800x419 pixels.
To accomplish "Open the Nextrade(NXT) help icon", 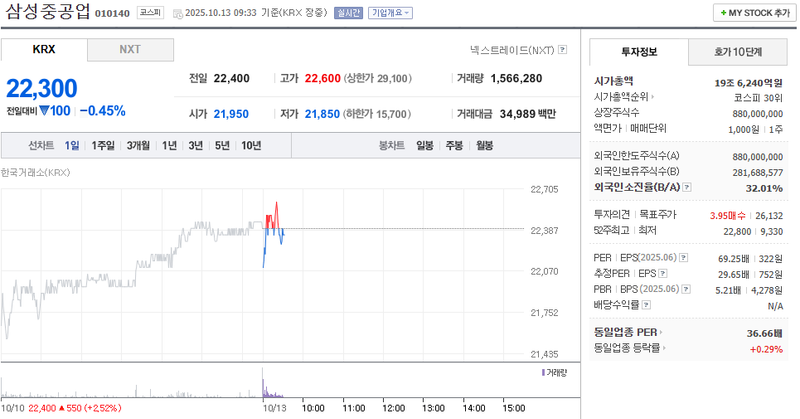I will (563, 49).
